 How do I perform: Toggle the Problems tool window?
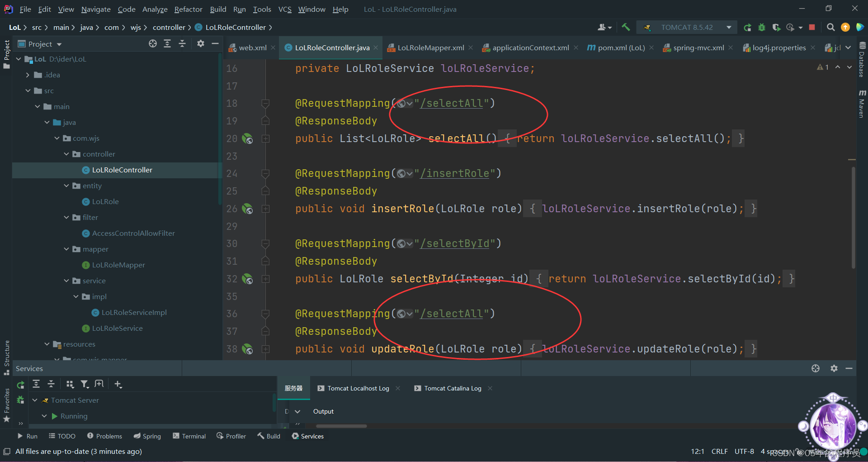(104, 436)
